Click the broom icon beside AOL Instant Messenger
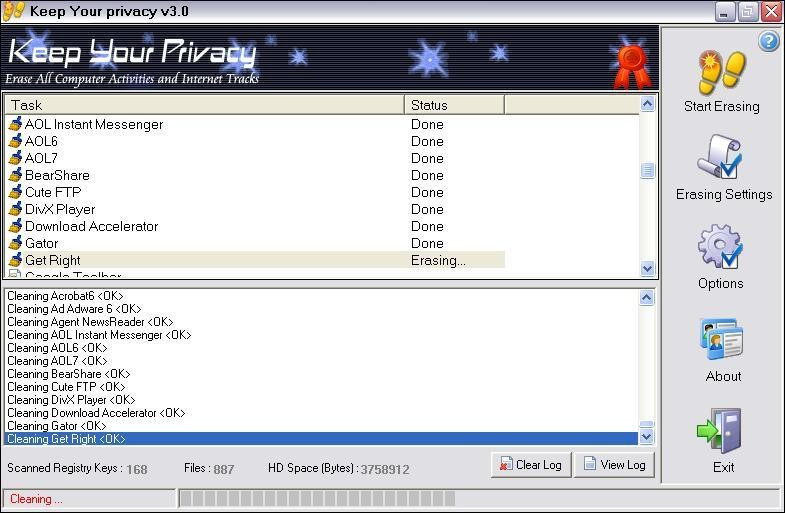The height and width of the screenshot is (513, 785). (x=16, y=124)
